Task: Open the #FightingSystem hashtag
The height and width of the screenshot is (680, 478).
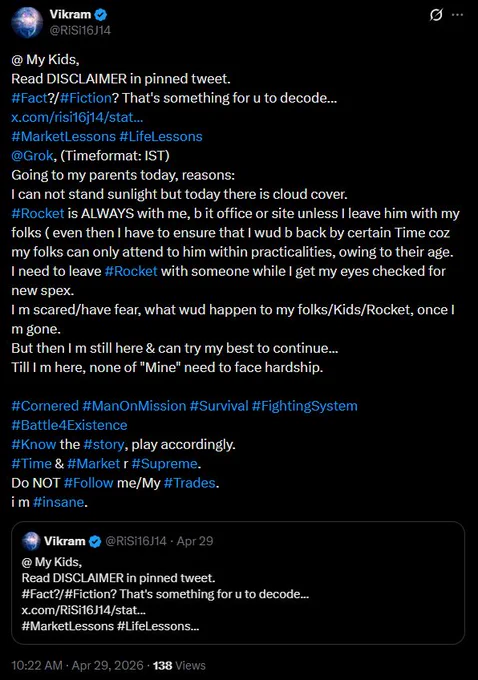Action: (304, 406)
